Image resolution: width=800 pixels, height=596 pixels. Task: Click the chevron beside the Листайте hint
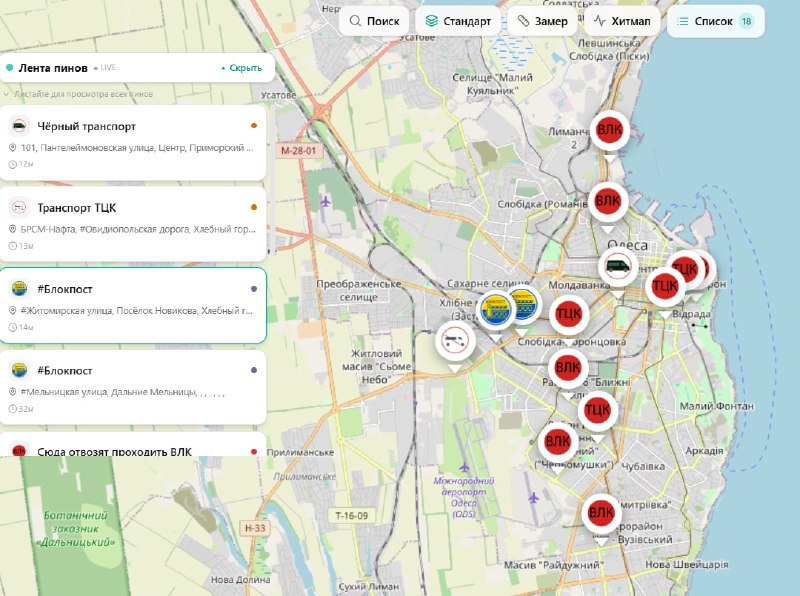click(x=6, y=94)
